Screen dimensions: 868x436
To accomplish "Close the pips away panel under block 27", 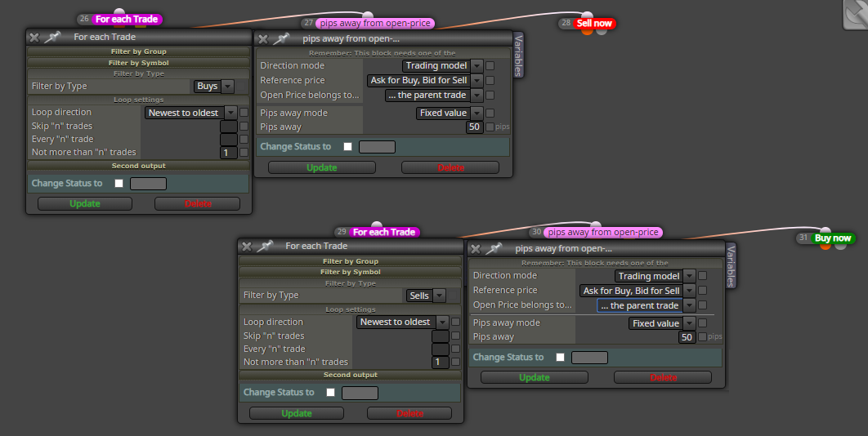I will pyautogui.click(x=263, y=38).
